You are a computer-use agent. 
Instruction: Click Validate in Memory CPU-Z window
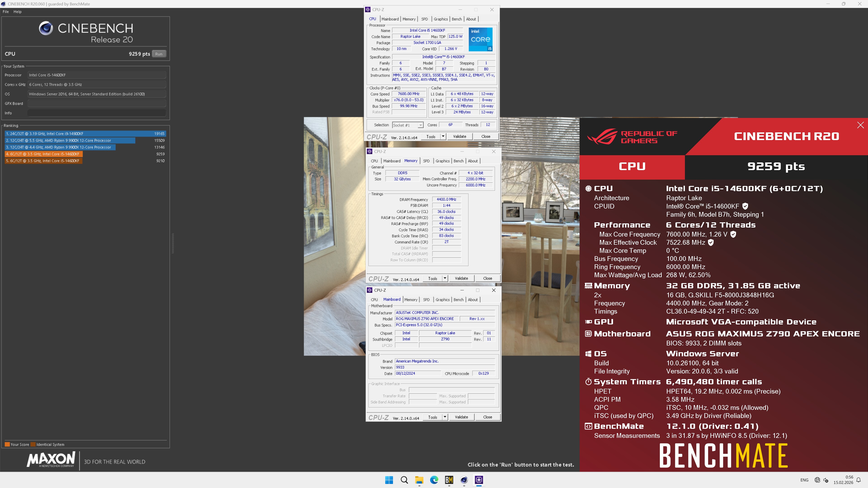coord(461,278)
